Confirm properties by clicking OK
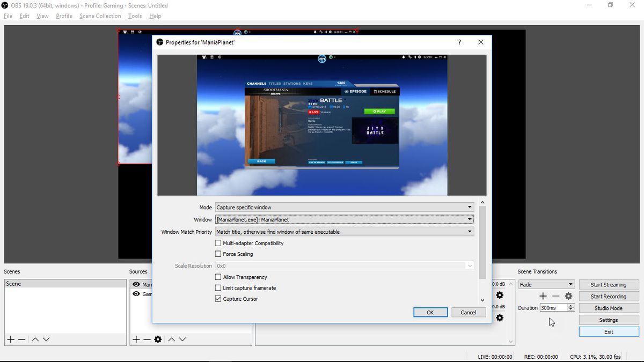 click(x=430, y=312)
